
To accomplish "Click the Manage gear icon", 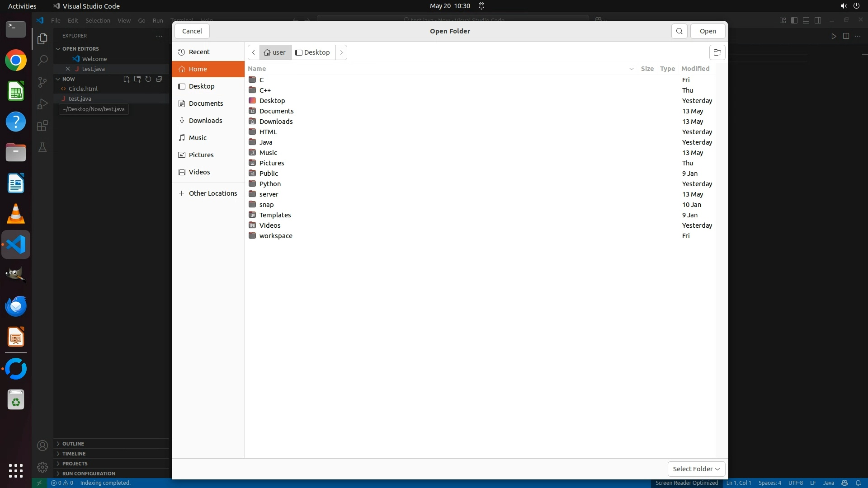I will [42, 467].
